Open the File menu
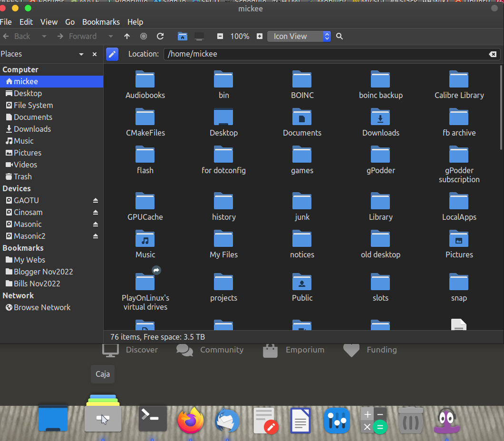The width and height of the screenshot is (504, 441). (6, 22)
